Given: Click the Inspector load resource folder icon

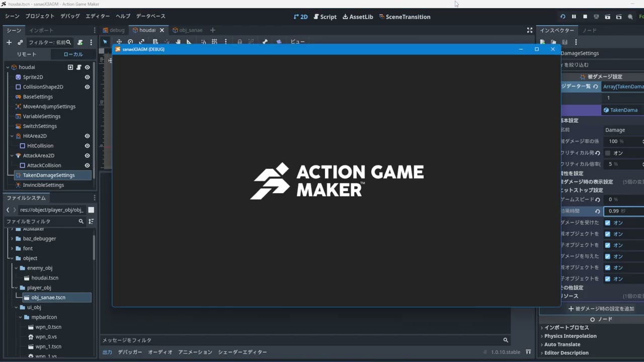Looking at the screenshot, I should pyautogui.click(x=553, y=42).
